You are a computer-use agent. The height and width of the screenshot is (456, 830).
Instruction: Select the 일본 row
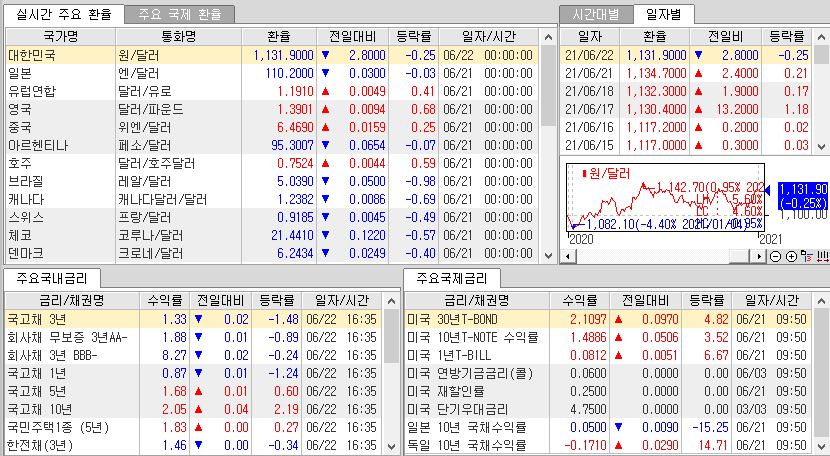[x=273, y=73]
